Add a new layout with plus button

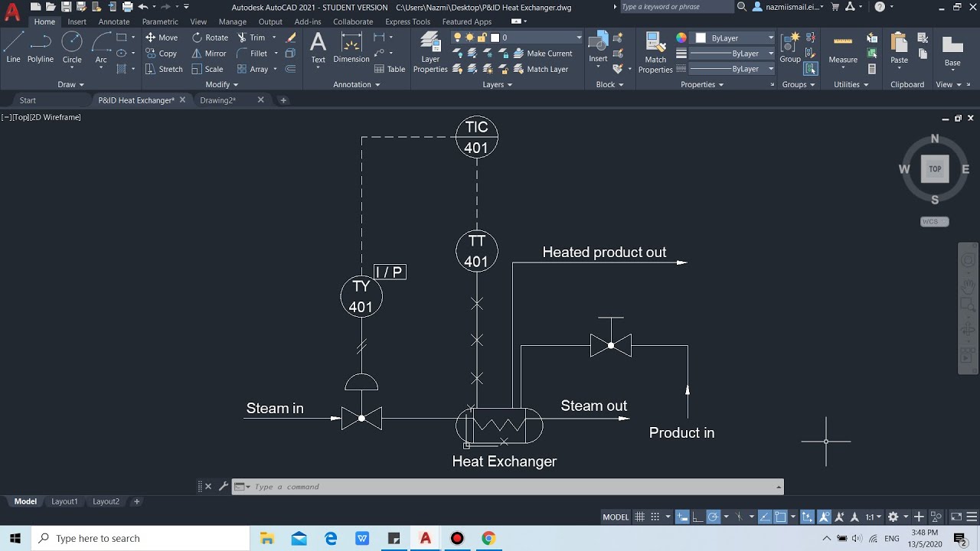tap(137, 501)
